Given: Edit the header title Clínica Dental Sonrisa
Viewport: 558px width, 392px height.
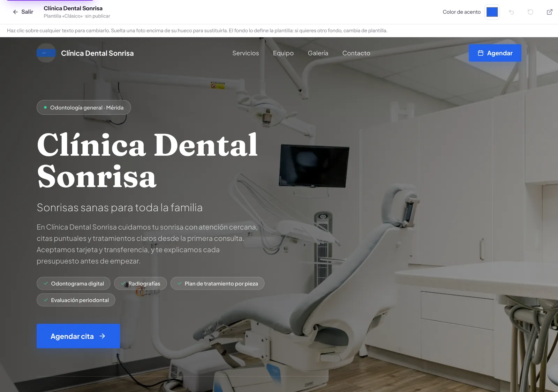Looking at the screenshot, I should (x=97, y=53).
